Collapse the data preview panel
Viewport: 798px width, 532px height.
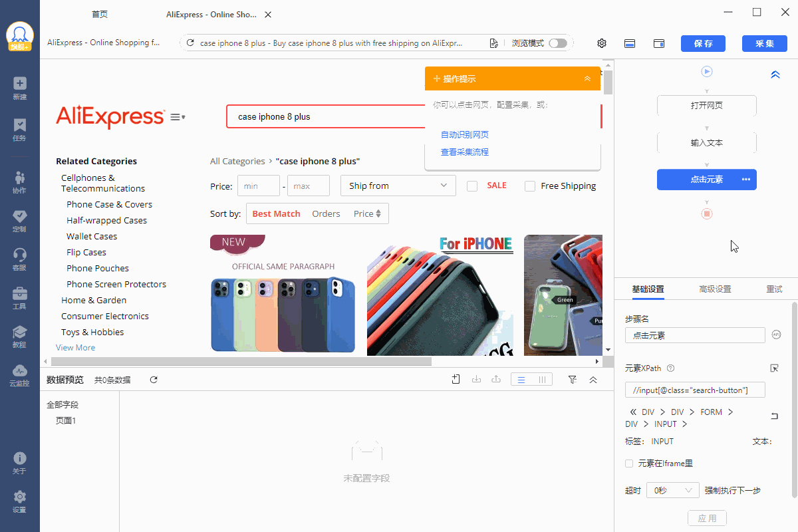593,380
